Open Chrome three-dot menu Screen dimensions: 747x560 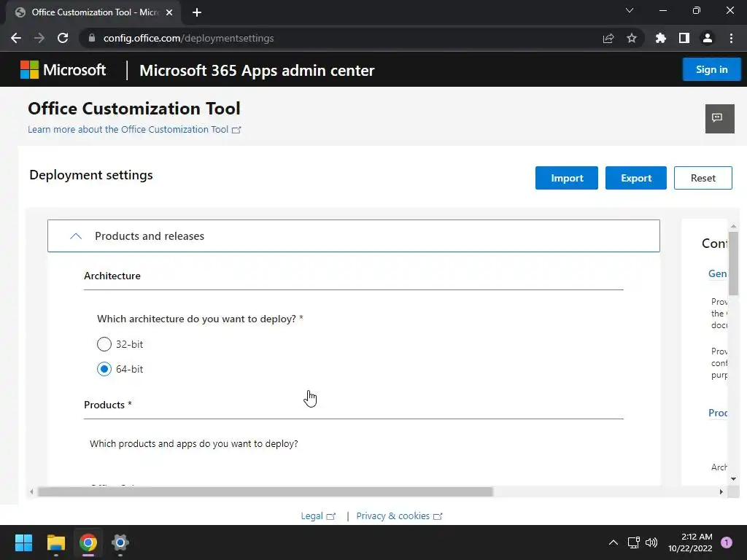click(731, 38)
